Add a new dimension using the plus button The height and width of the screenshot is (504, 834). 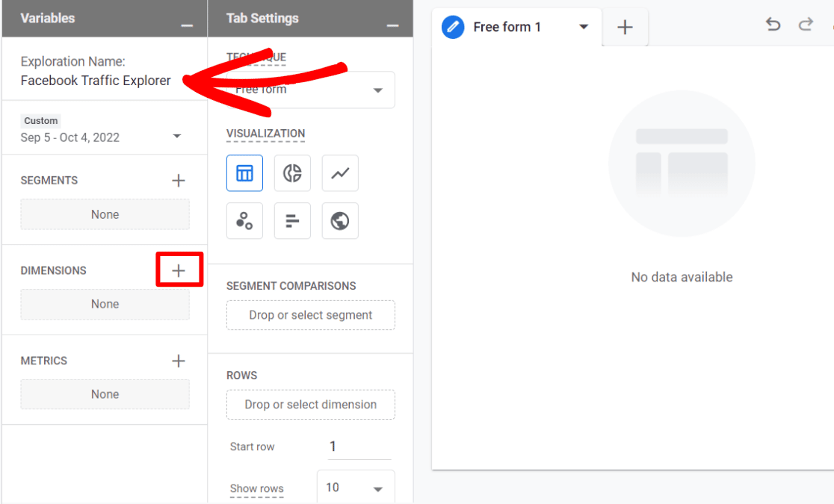[x=179, y=270]
